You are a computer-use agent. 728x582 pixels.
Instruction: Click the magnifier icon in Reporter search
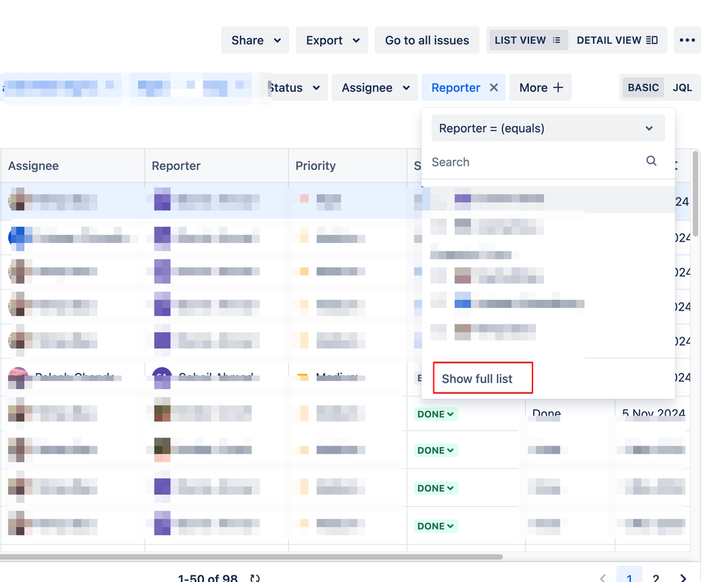click(651, 161)
